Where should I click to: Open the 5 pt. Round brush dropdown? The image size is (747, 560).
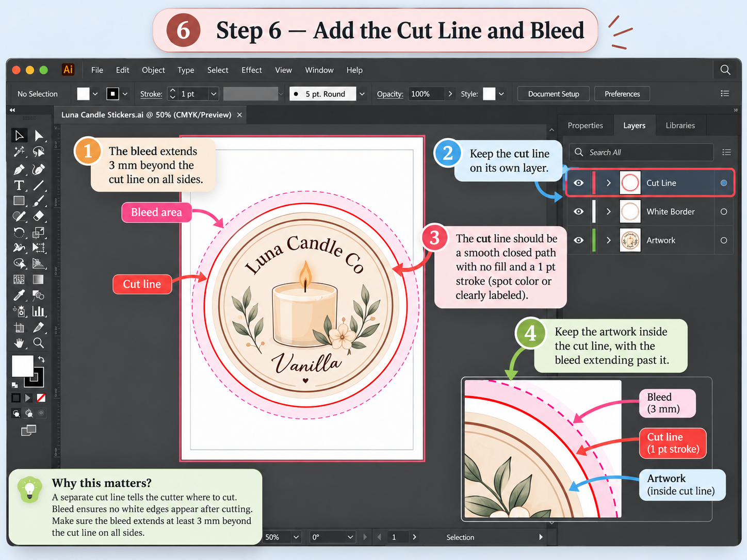362,94
